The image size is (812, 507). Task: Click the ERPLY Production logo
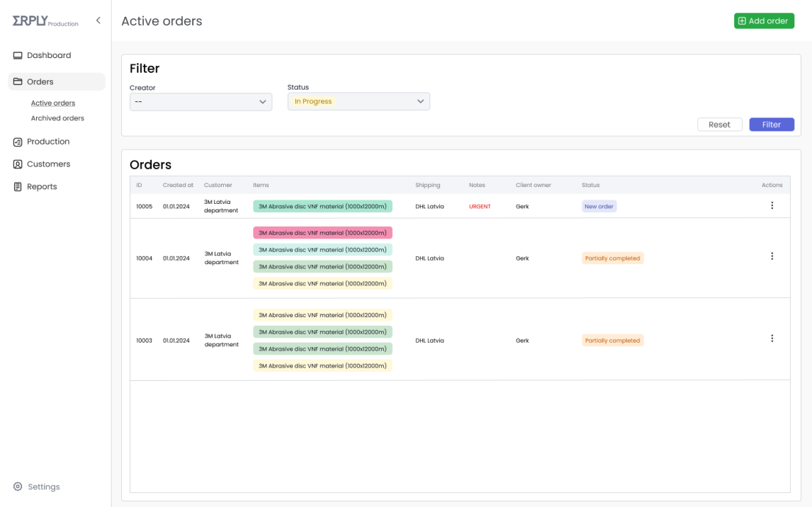tap(45, 21)
